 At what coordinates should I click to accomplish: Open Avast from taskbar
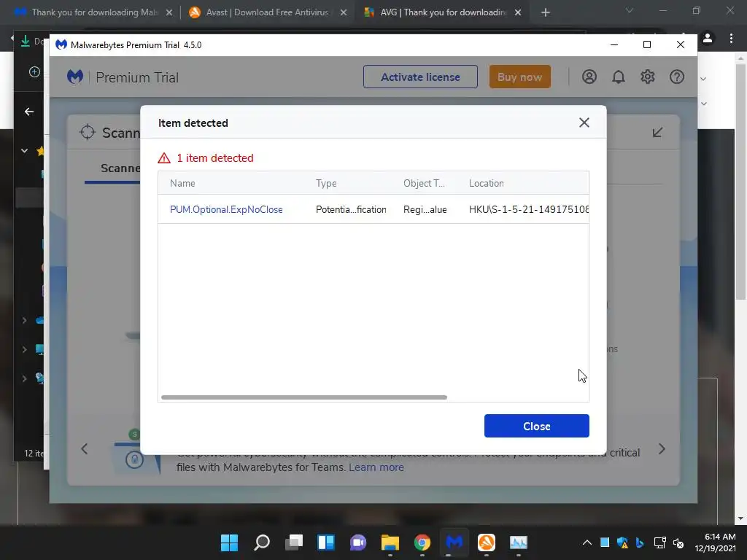coord(487,542)
